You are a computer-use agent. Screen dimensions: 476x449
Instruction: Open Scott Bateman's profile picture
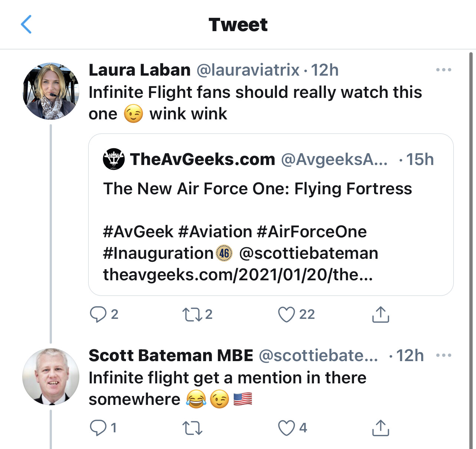(x=51, y=377)
